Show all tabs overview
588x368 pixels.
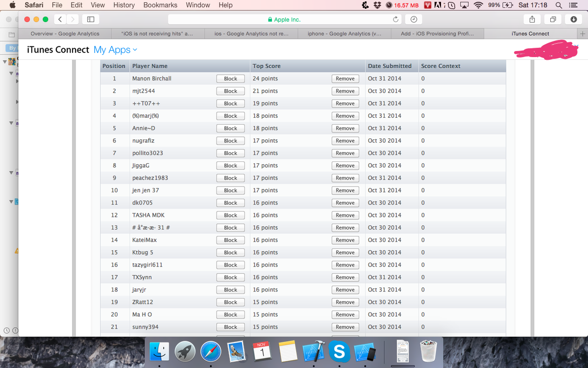(553, 20)
